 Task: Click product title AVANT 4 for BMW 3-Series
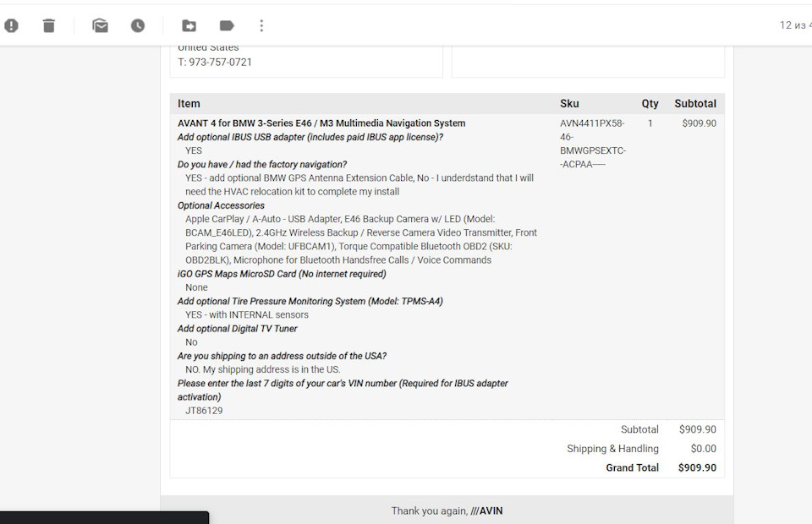click(x=321, y=123)
